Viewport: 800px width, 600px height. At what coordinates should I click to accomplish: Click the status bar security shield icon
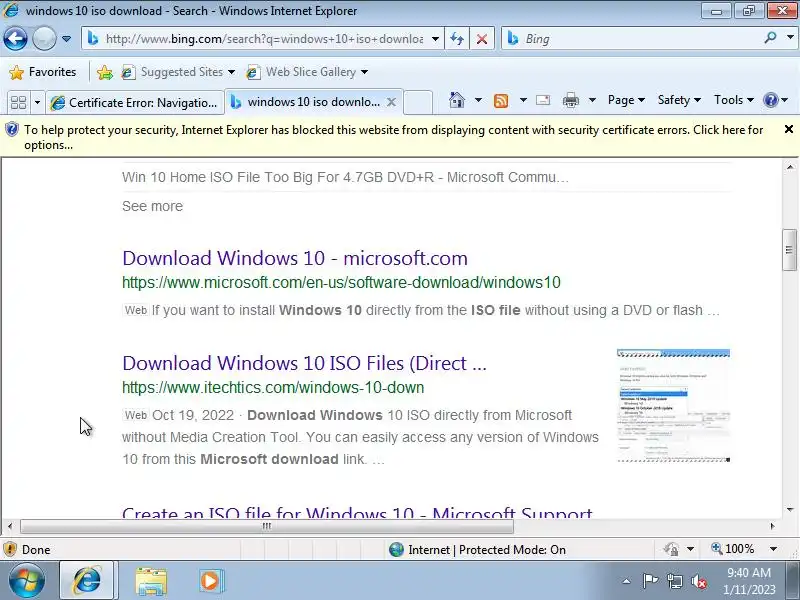[x=10, y=549]
